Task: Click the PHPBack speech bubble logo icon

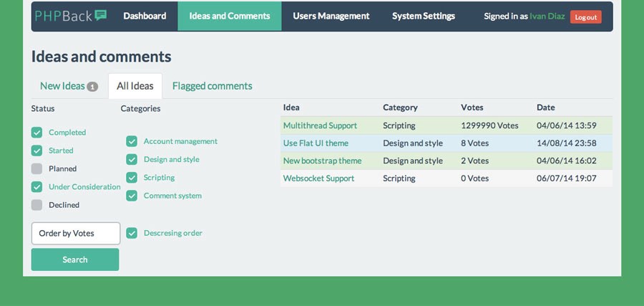Action: pos(101,16)
